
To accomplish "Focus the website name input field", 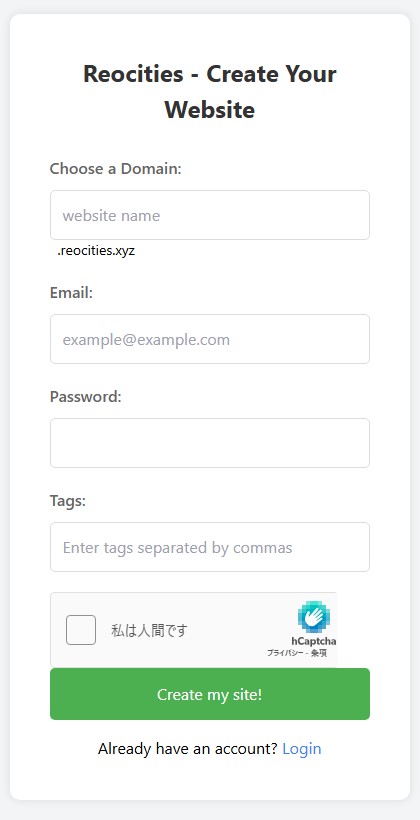I will 210,215.
